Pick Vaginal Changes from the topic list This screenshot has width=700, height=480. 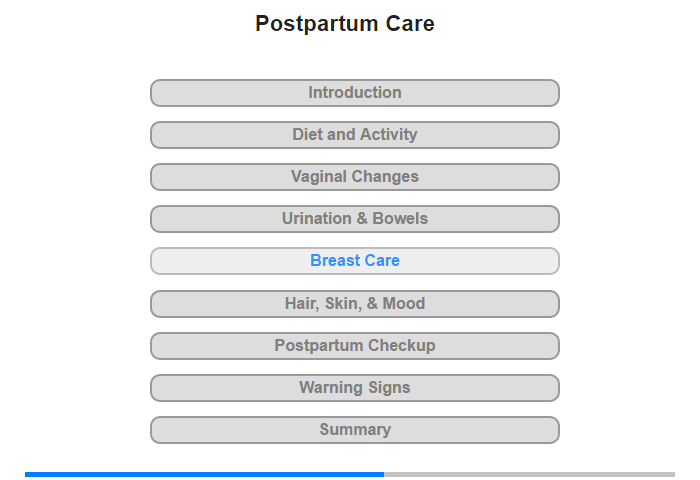(x=355, y=177)
